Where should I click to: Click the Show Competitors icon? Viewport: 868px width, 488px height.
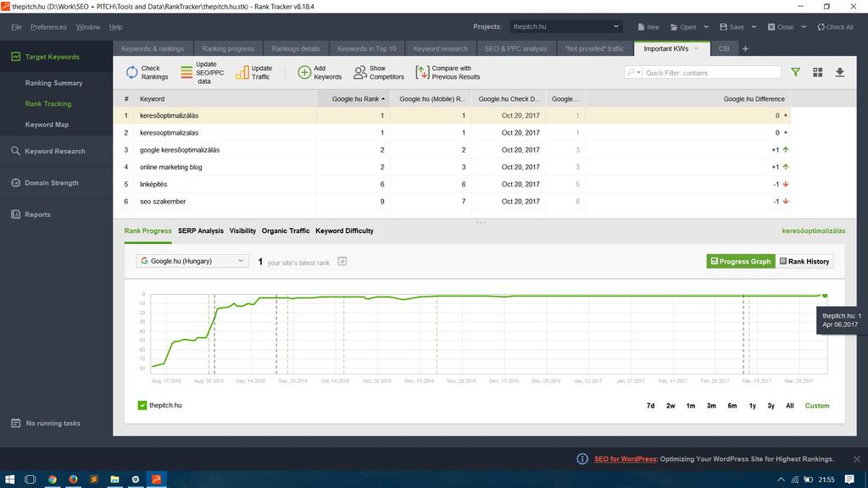360,73
